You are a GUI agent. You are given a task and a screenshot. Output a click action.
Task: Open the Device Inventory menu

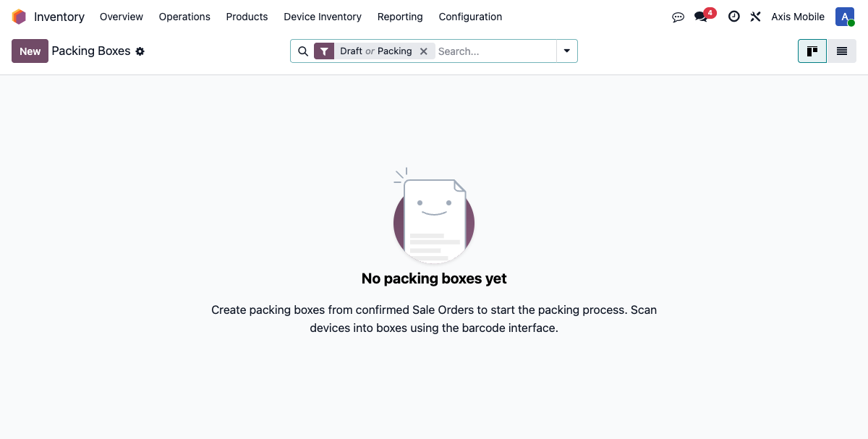[x=323, y=17]
